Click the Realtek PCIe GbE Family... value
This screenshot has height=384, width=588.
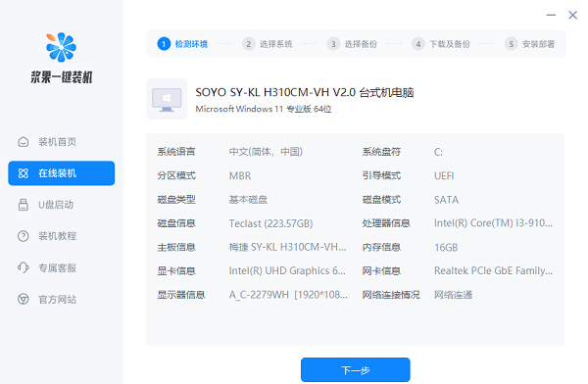point(493,270)
